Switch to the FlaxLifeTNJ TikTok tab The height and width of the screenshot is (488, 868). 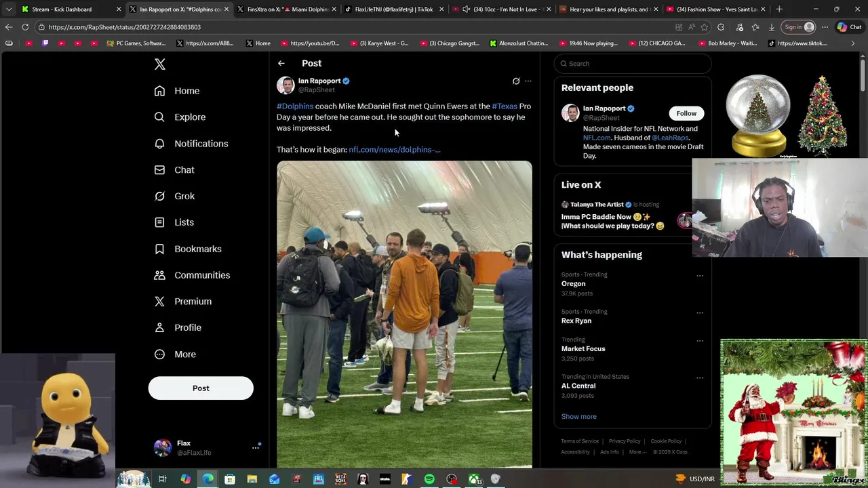[x=393, y=9]
